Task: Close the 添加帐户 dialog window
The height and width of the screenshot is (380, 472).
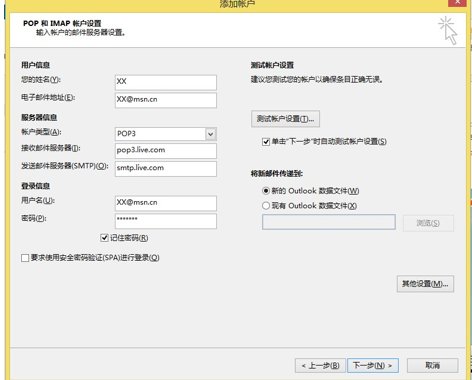Action: tap(457, 2)
